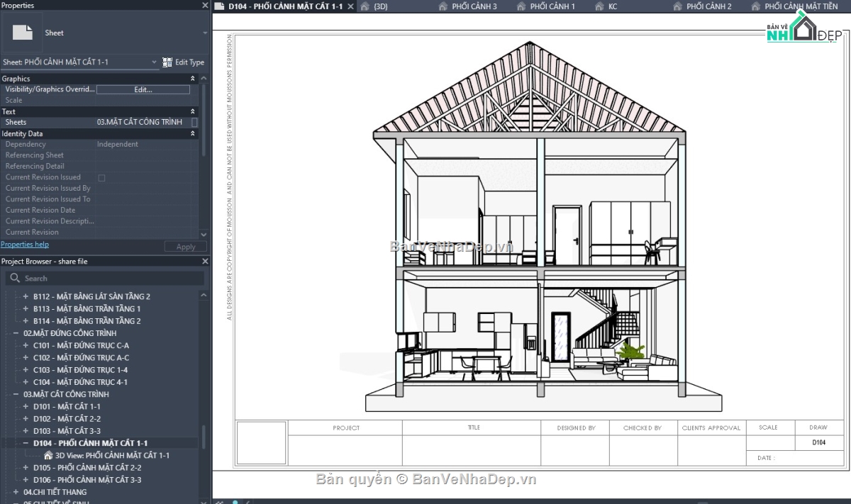Click the house icon on the PHỐI CẢNH 3 tab

[x=443, y=6]
